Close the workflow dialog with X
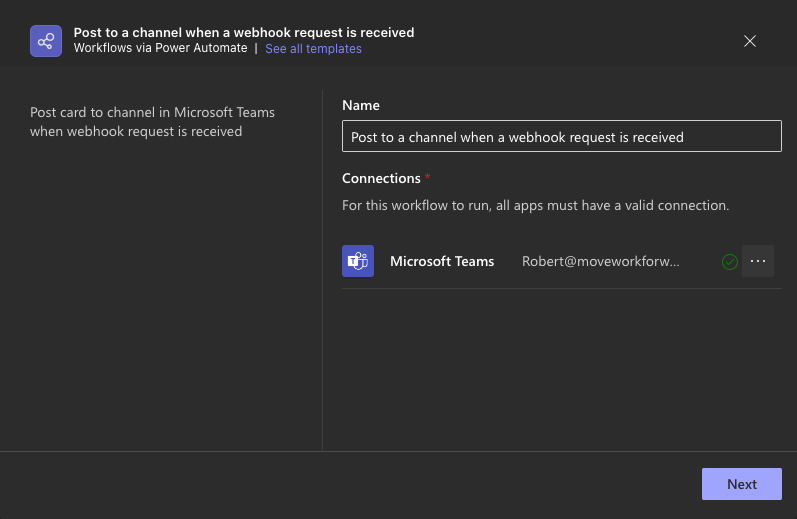The image size is (797, 519). click(x=750, y=41)
